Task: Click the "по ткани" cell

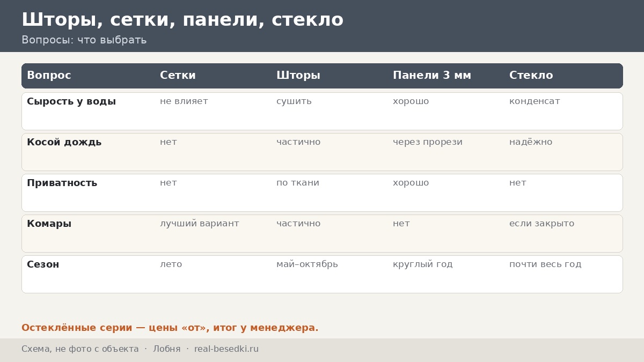Action: pos(298,183)
